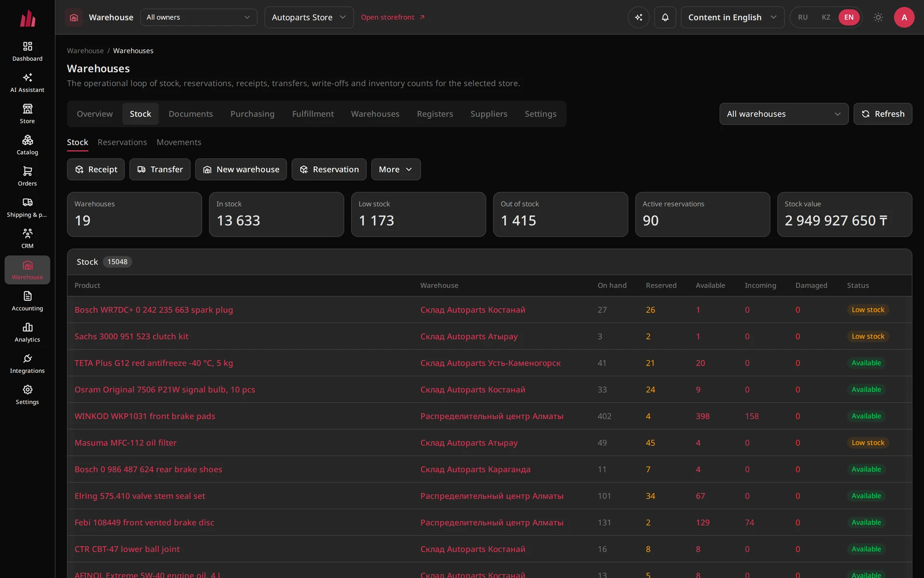
Task: Toggle light/dark theme sun icon
Action: 878,17
